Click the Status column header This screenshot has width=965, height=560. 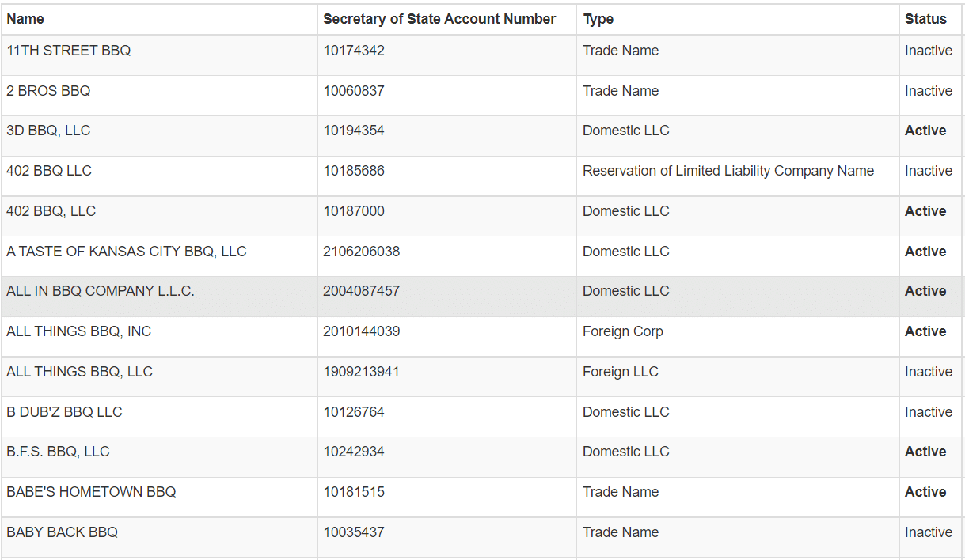coord(925,19)
